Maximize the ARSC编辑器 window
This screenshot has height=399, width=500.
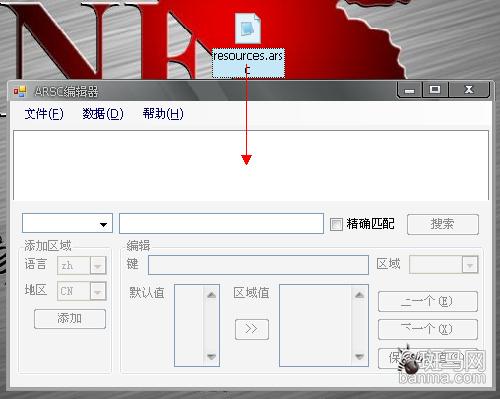(x=435, y=89)
